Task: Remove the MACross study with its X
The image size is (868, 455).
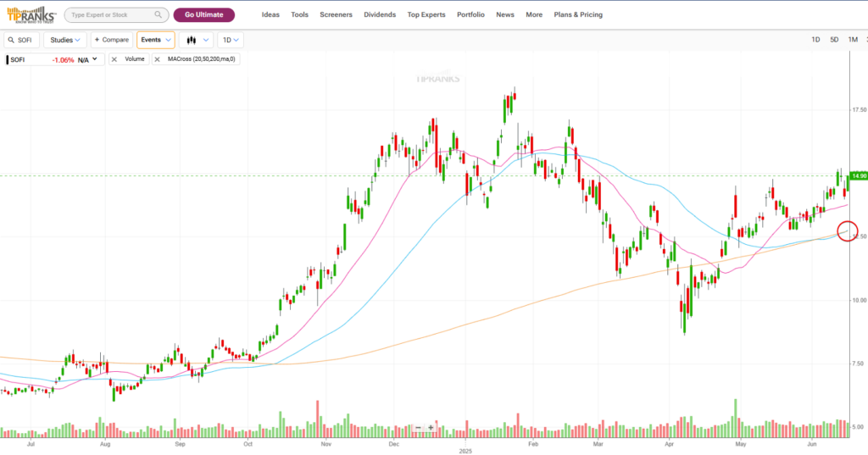Action: pos(158,59)
